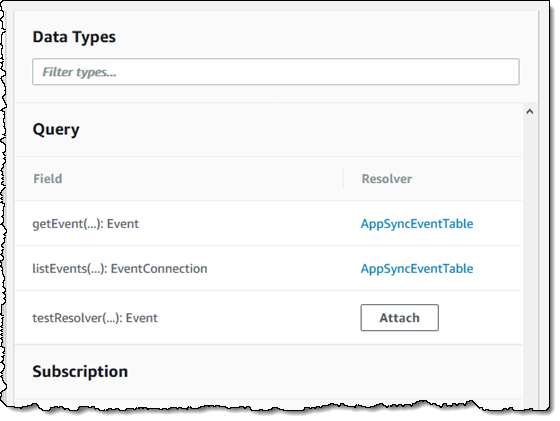Click the Data Types panel title
This screenshot has width=560, height=421.
point(74,37)
